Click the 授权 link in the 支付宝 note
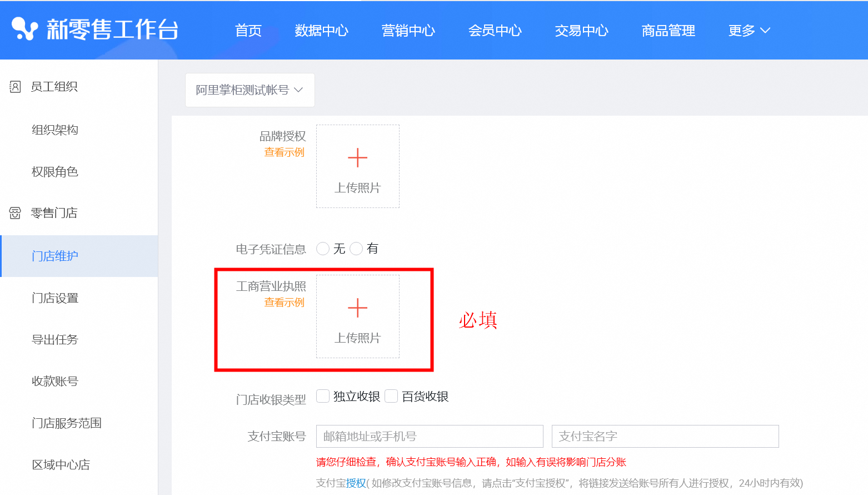868x495 pixels. pos(356,483)
